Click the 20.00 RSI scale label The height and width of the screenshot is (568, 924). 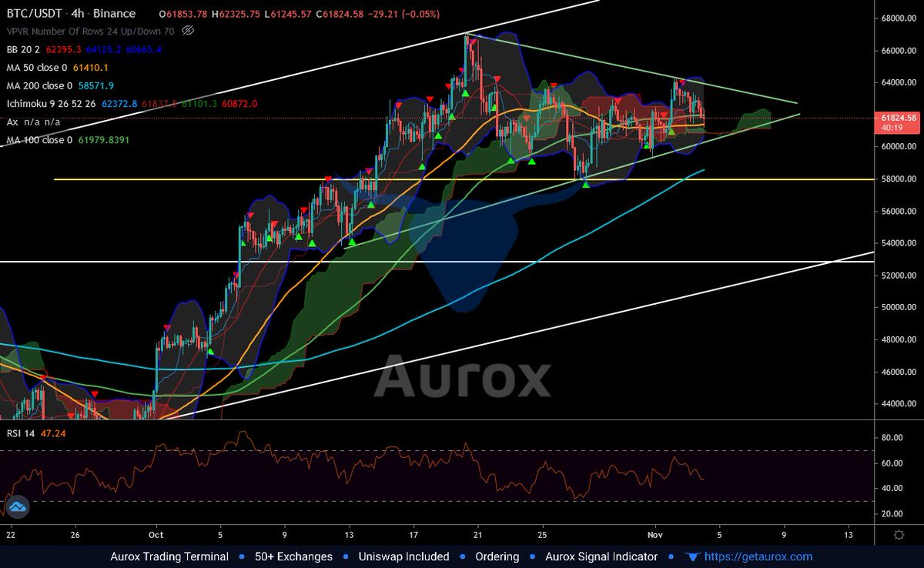tap(891, 513)
